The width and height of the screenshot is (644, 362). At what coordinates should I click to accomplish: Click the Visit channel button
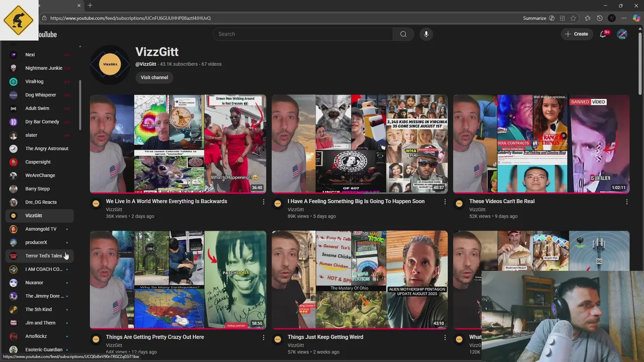(x=154, y=77)
